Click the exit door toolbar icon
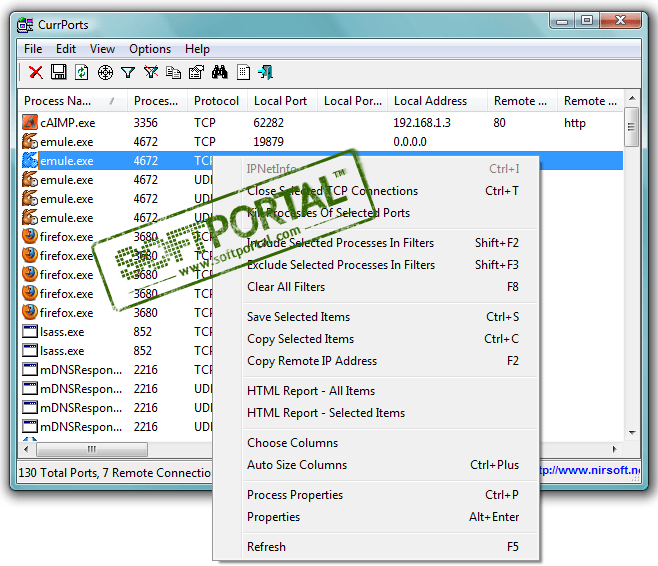The height and width of the screenshot is (566, 658). coord(265,72)
